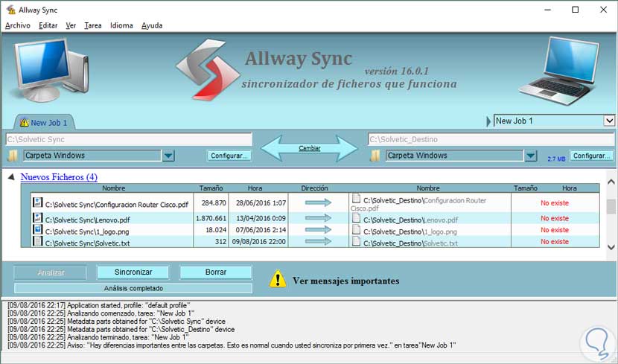Viewport: 618px width, 364px height.
Task: Open Ver mensajes importantes
Action: (x=345, y=281)
